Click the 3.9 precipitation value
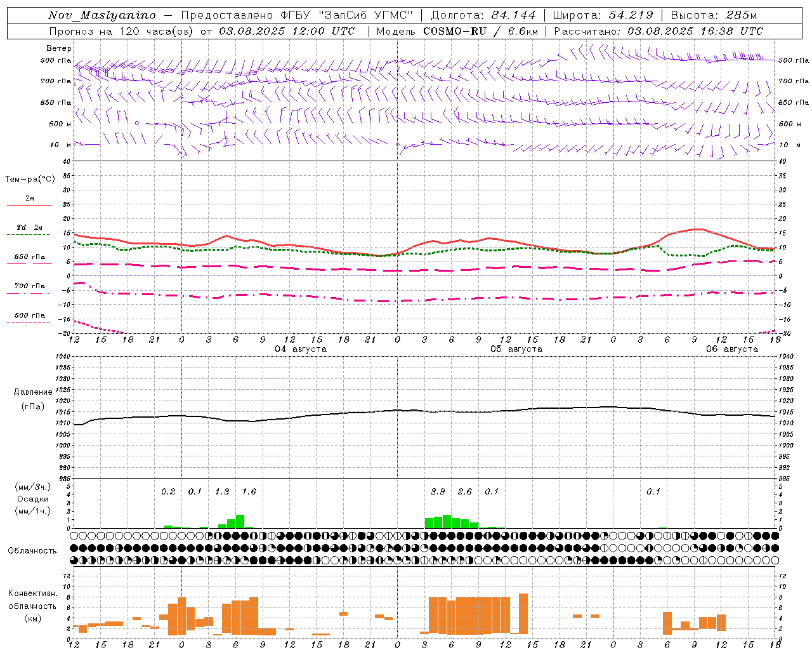The height and width of the screenshot is (650, 812). coord(438,491)
